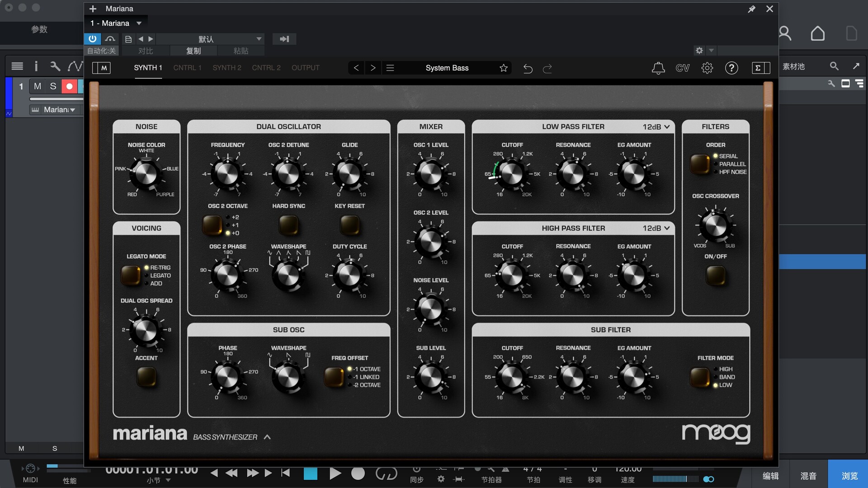
Task: Switch to the OUTPUT tab
Action: click(x=305, y=68)
